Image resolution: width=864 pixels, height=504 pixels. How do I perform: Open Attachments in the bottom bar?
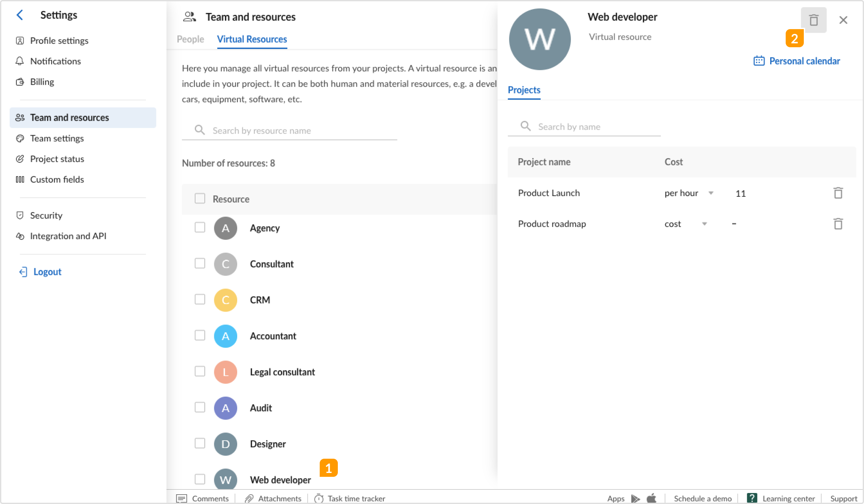click(x=273, y=498)
